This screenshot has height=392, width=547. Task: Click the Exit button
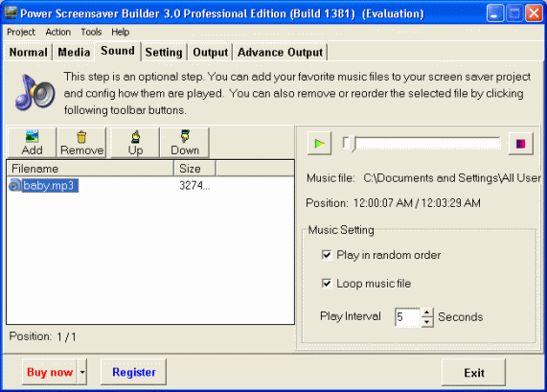tap(474, 373)
